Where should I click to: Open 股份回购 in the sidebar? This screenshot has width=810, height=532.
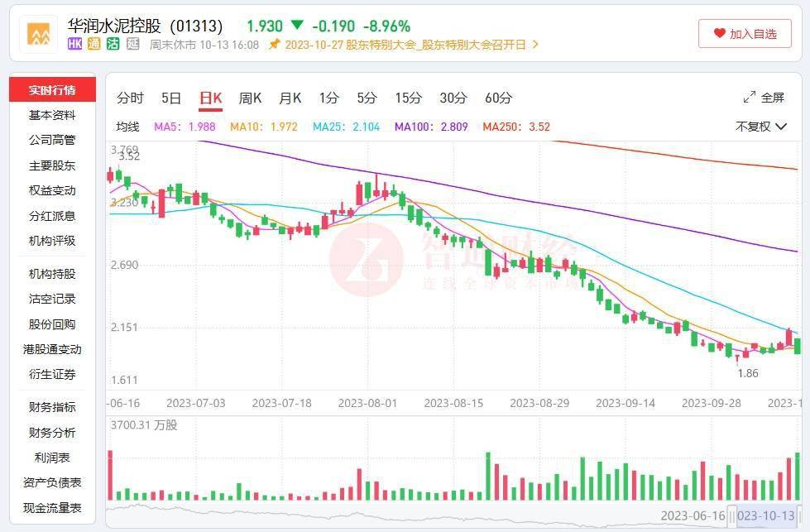click(52, 324)
